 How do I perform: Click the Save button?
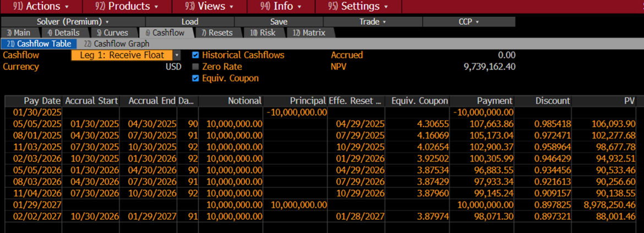point(279,21)
